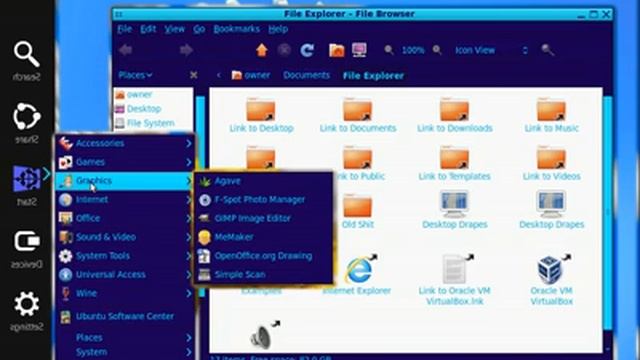Open the File menu
Screen dimensions: 640x360
point(124,29)
